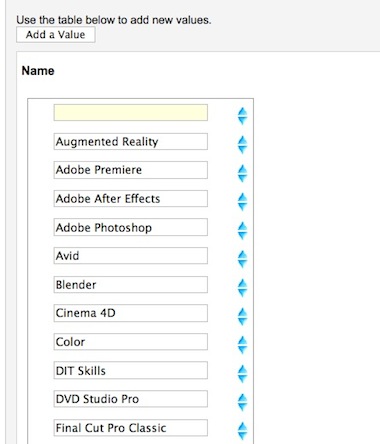380x444 pixels.
Task: Click reorder arrows beside Blender
Action: pos(242,288)
